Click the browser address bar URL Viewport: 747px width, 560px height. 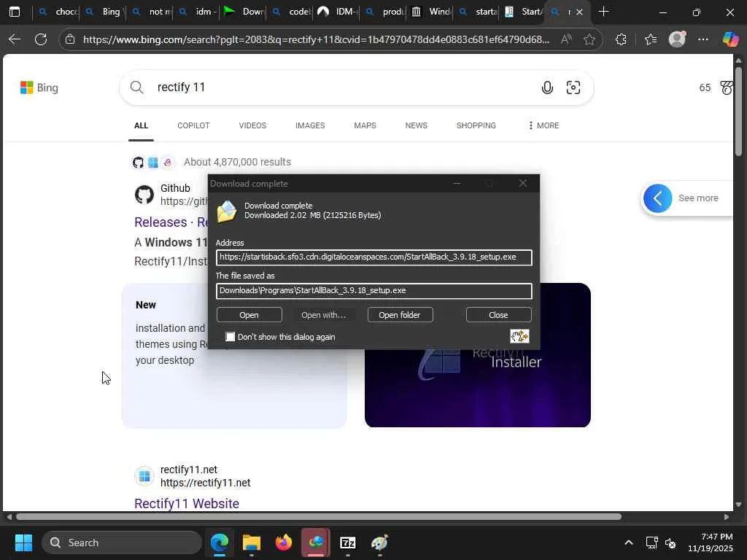tap(316, 39)
